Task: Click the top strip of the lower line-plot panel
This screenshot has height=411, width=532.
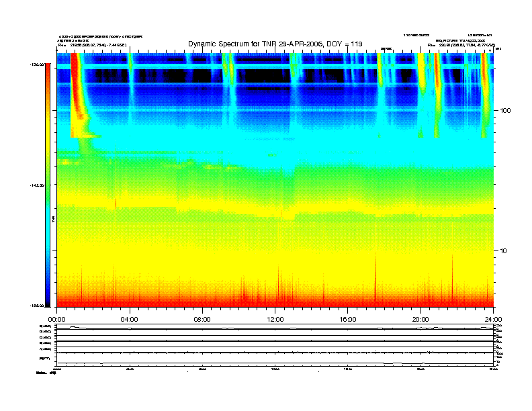Action: [x=275, y=326]
